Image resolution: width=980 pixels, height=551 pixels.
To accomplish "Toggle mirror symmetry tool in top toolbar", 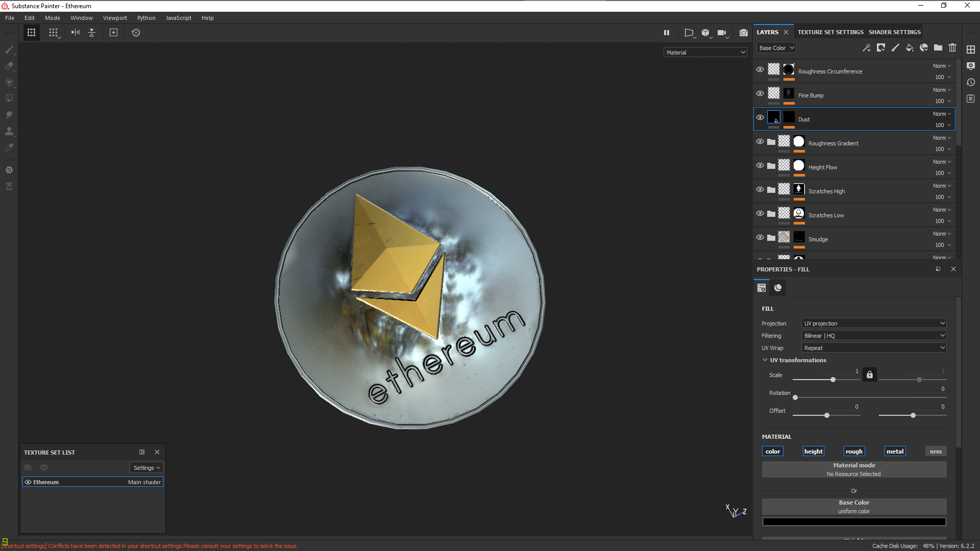I will pyautogui.click(x=76, y=33).
